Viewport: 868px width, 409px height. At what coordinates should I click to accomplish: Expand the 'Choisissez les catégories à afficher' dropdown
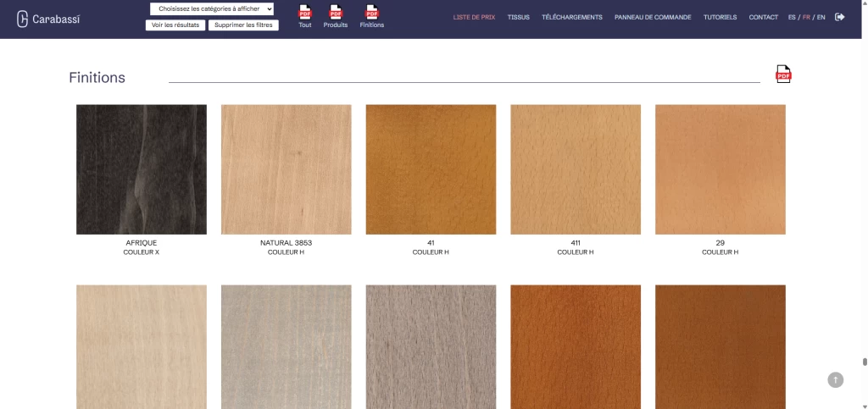(212, 8)
